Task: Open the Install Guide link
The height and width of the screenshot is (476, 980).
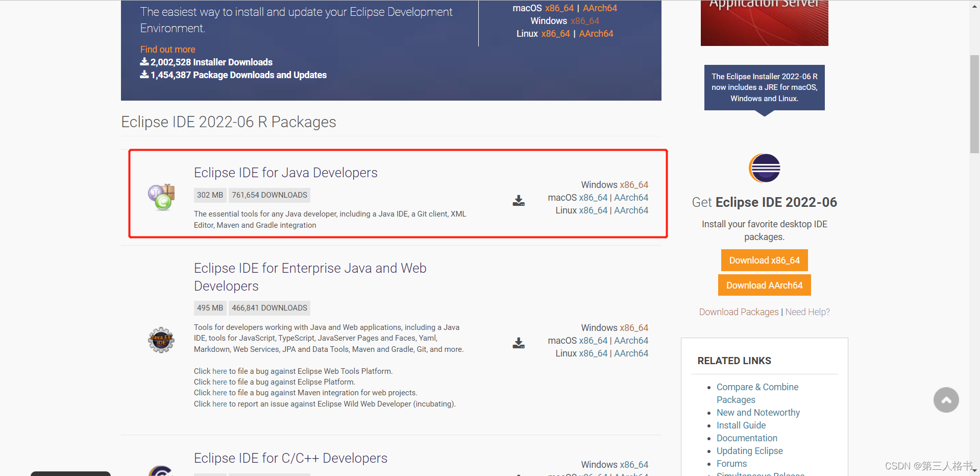Action: pyautogui.click(x=741, y=425)
